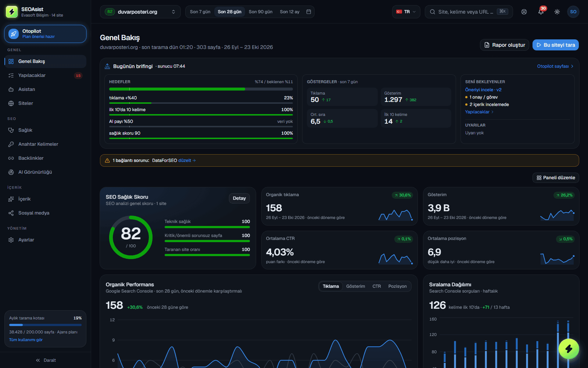Open İçerik in sidebar
The height and width of the screenshot is (368, 588).
[46, 199]
